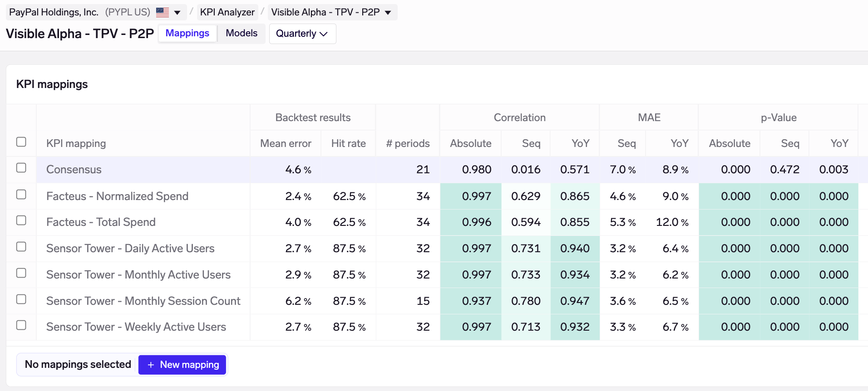The image size is (868, 391).
Task: Click Weekly Active Users MAE YoY 6.7 %
Action: (676, 327)
